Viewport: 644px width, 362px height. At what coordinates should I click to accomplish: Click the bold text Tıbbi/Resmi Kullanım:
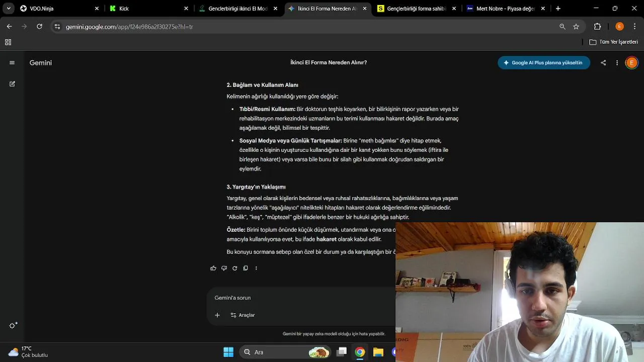click(x=267, y=109)
